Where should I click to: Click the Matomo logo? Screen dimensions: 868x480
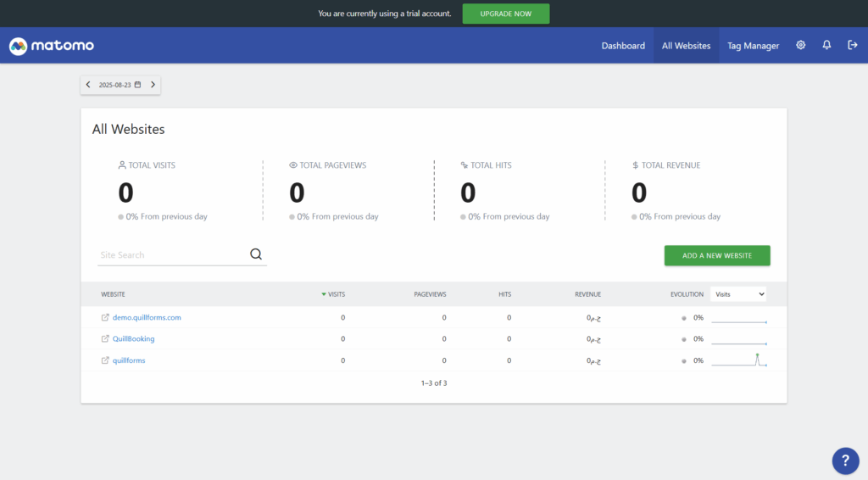(x=51, y=46)
